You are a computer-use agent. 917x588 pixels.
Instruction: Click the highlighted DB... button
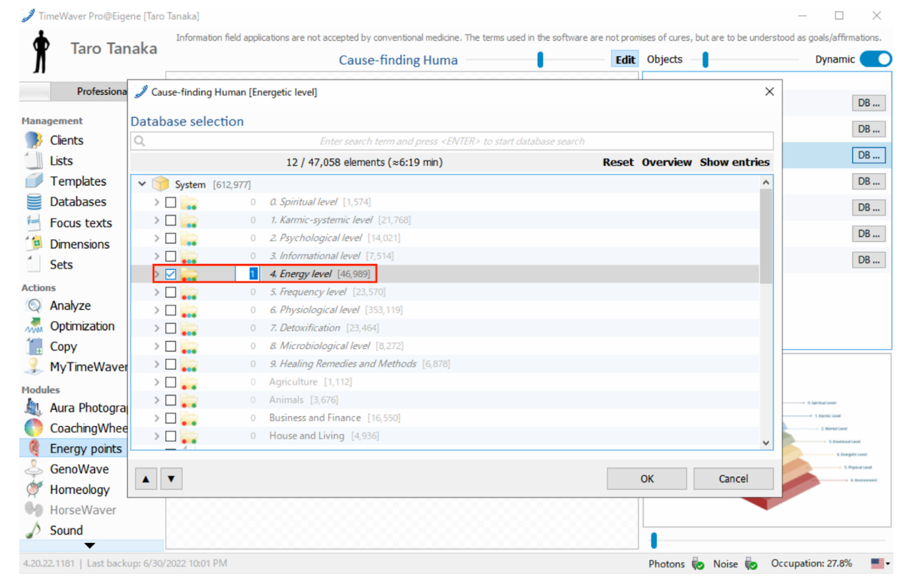pos(868,155)
